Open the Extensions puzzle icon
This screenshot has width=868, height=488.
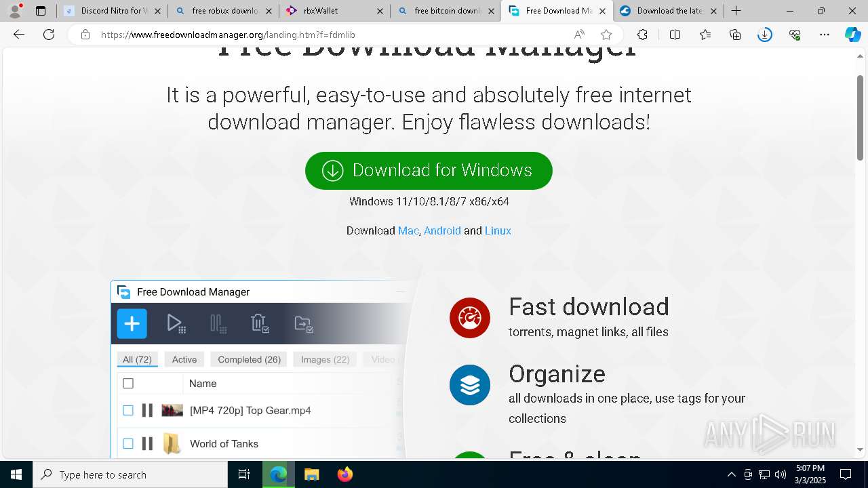coord(642,35)
